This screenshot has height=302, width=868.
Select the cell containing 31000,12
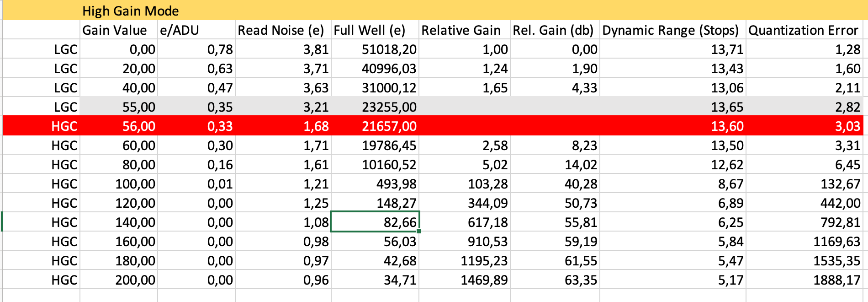[x=375, y=87]
